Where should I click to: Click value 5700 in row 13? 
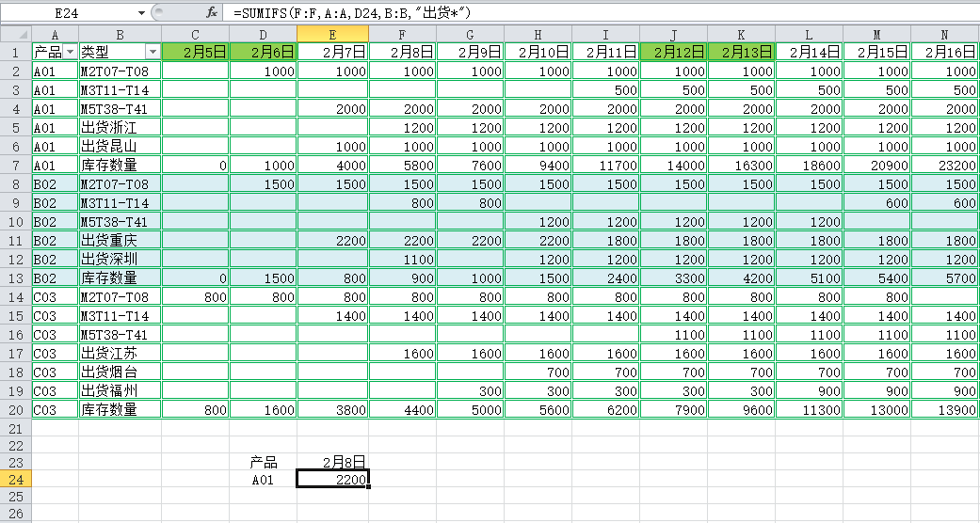(x=945, y=277)
